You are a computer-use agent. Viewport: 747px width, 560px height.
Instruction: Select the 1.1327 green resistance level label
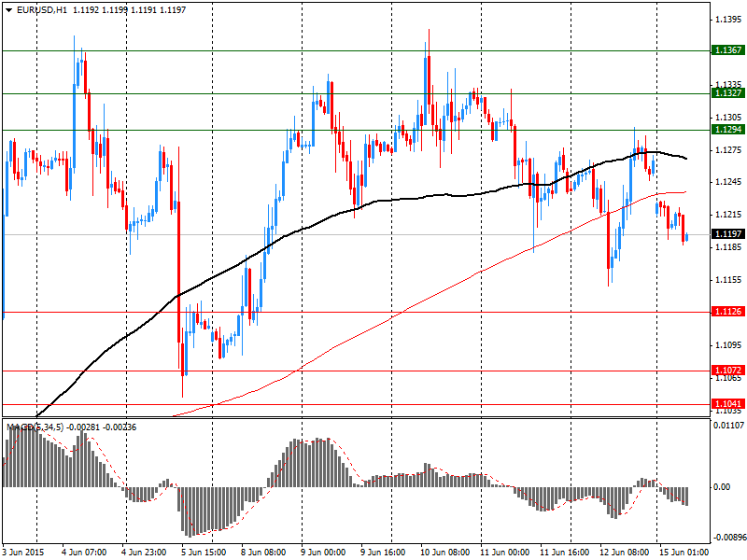coord(727,92)
